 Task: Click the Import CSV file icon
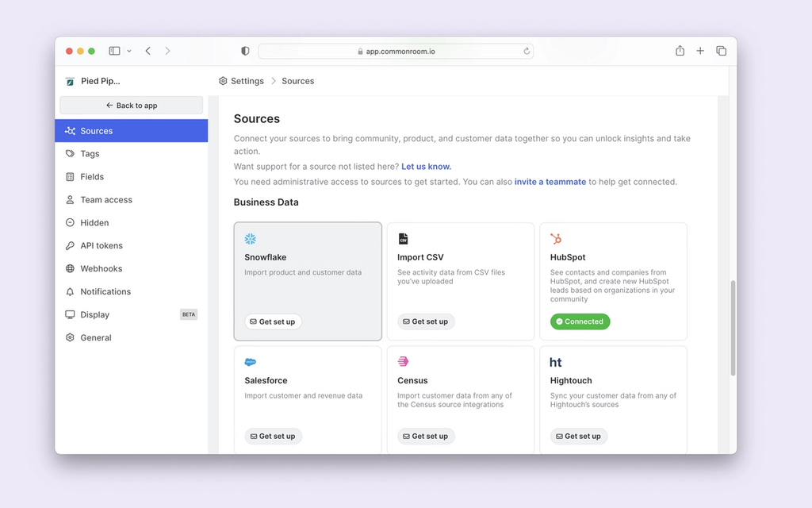pyautogui.click(x=404, y=238)
